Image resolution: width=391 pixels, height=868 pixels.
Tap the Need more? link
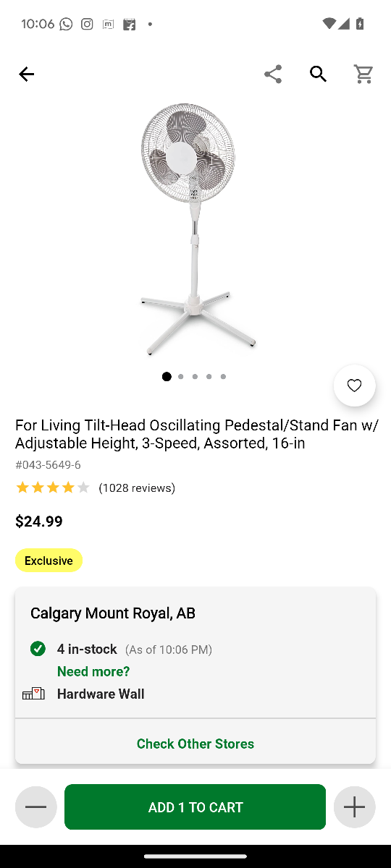click(x=93, y=671)
